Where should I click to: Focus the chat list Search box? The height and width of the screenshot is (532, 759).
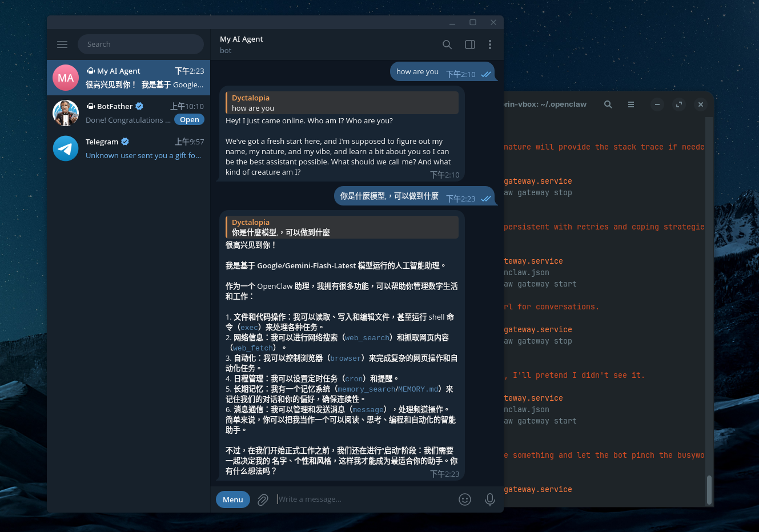[140, 45]
